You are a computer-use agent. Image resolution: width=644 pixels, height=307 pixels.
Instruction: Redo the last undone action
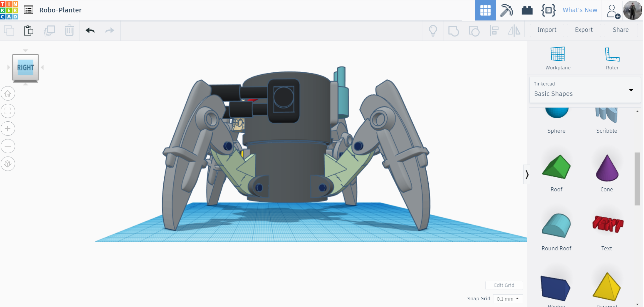click(x=110, y=30)
